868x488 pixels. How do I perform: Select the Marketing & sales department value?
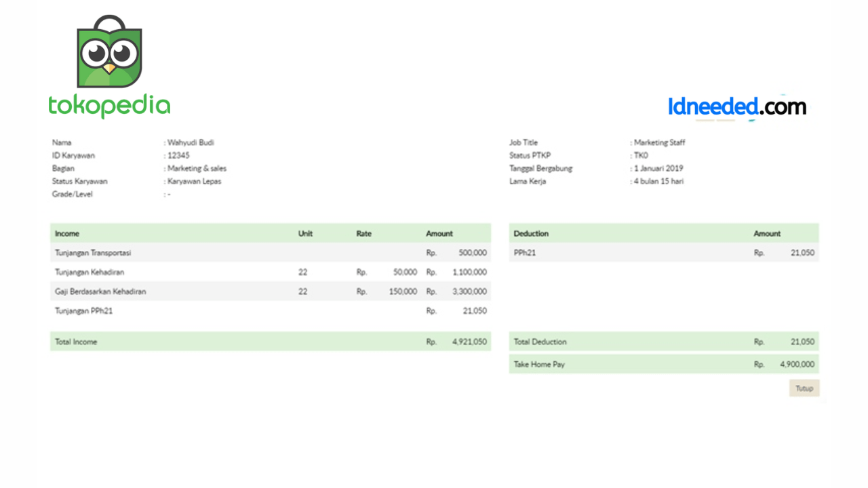[197, 168]
